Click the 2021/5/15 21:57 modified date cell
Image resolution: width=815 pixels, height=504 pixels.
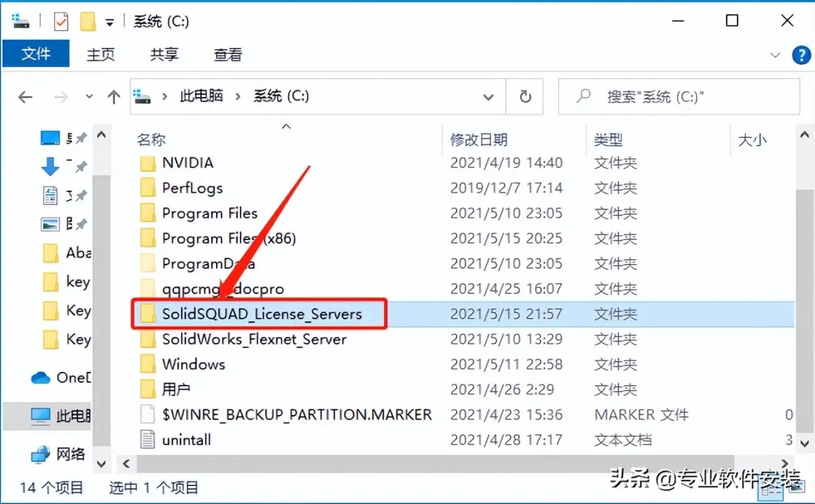(506, 314)
